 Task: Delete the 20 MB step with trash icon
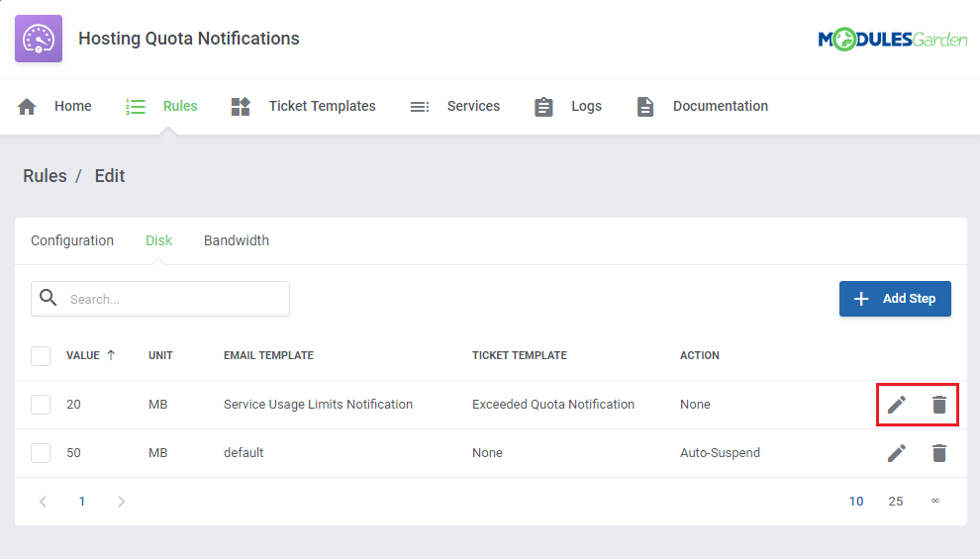click(939, 405)
